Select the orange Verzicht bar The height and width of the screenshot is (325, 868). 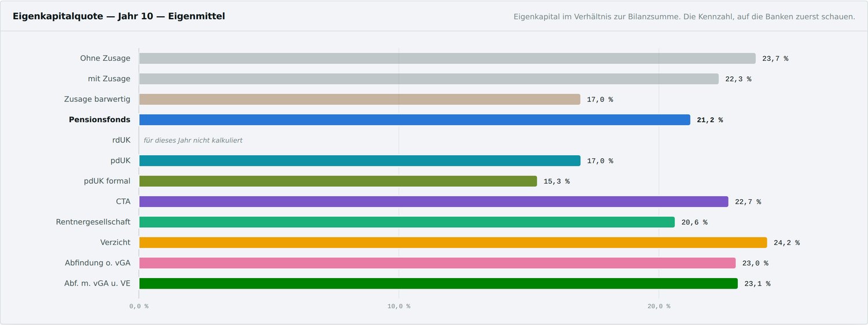point(453,243)
